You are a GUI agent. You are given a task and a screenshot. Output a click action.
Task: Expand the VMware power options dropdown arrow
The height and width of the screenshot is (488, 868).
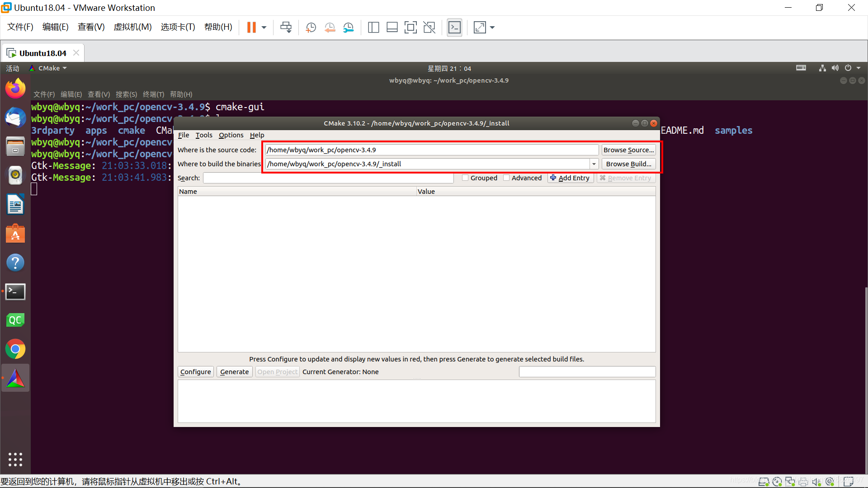(264, 28)
